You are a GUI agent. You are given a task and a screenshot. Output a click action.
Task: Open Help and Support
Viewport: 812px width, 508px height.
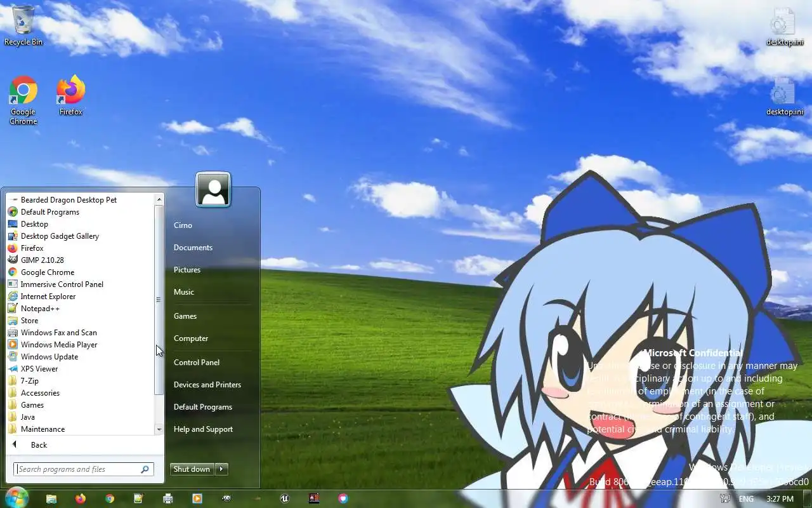211,429
